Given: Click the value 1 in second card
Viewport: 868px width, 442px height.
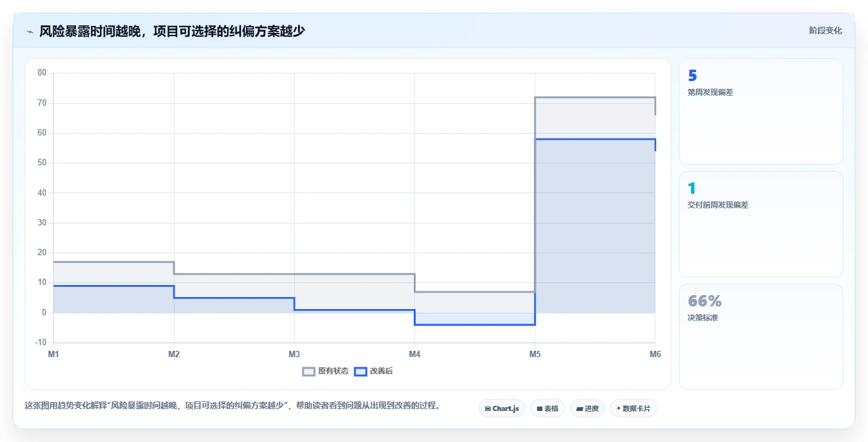Looking at the screenshot, I should coord(691,189).
